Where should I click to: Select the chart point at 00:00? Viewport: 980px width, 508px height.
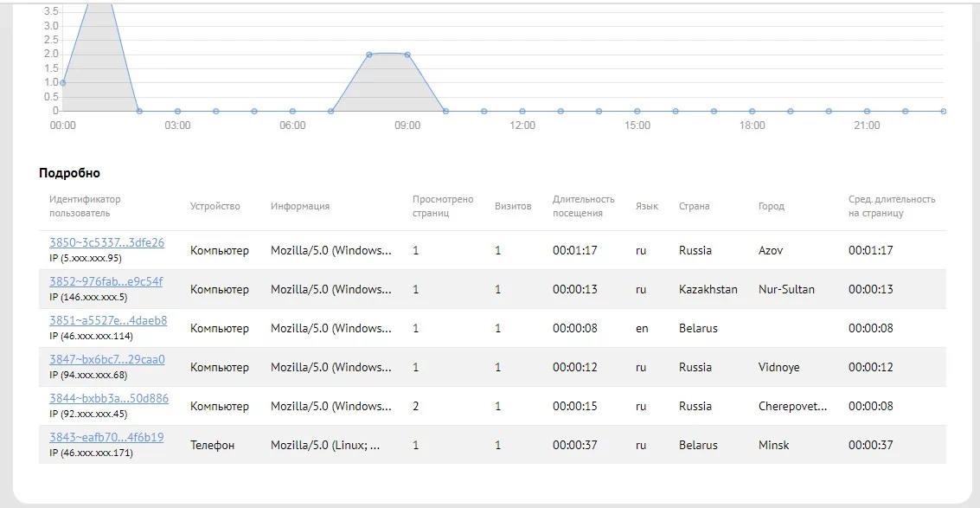coord(62,83)
